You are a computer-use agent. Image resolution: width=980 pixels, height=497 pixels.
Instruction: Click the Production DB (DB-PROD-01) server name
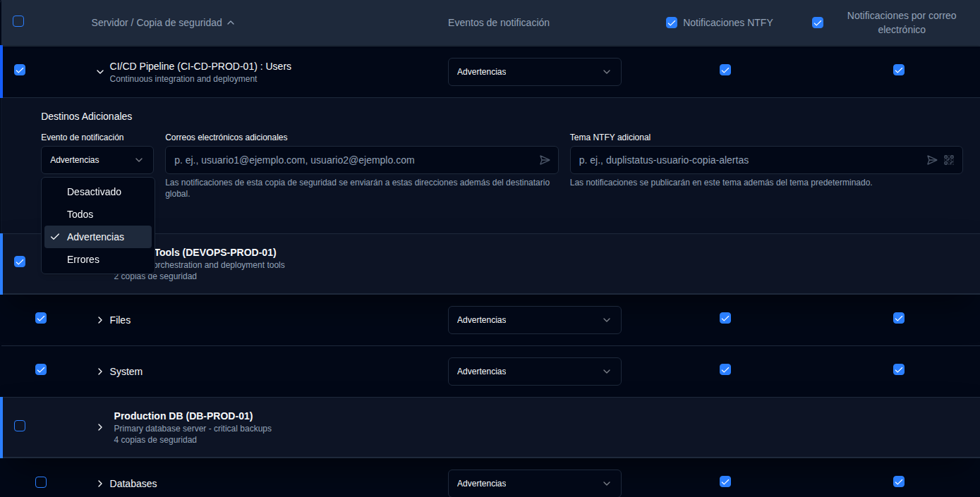click(183, 416)
